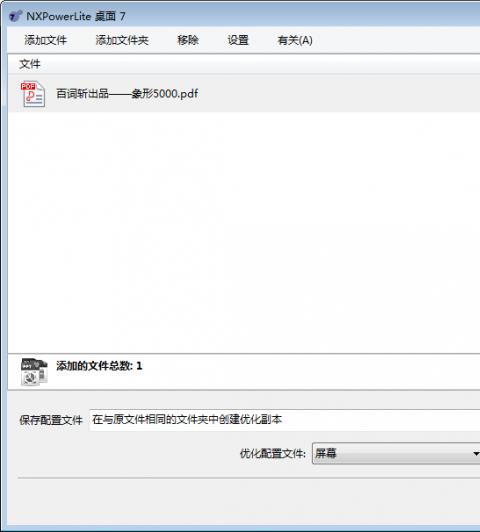Select file 百词斩出品——象形5000.pdf in list
480x532 pixels.
point(127,94)
